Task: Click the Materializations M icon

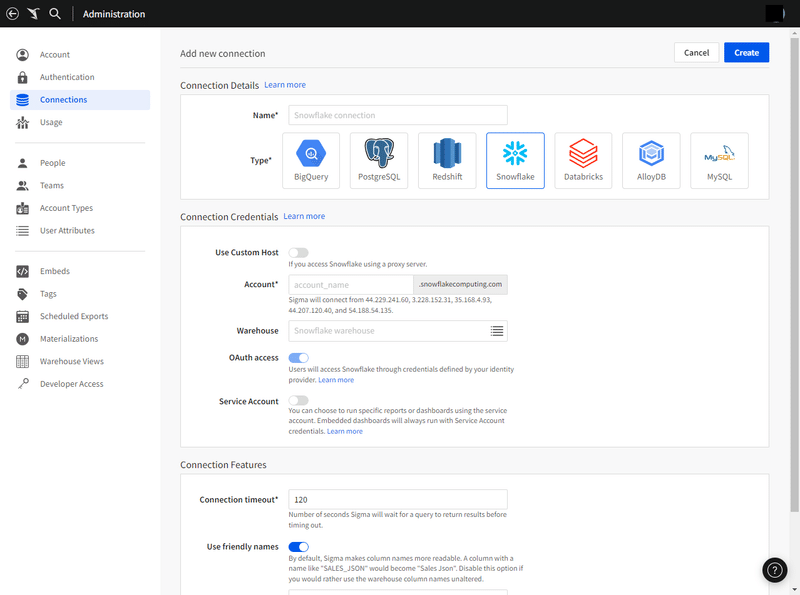Action: point(22,339)
